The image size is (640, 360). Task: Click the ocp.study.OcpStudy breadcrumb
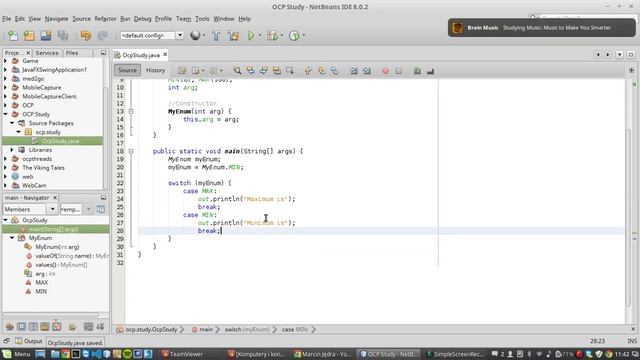tap(151, 329)
